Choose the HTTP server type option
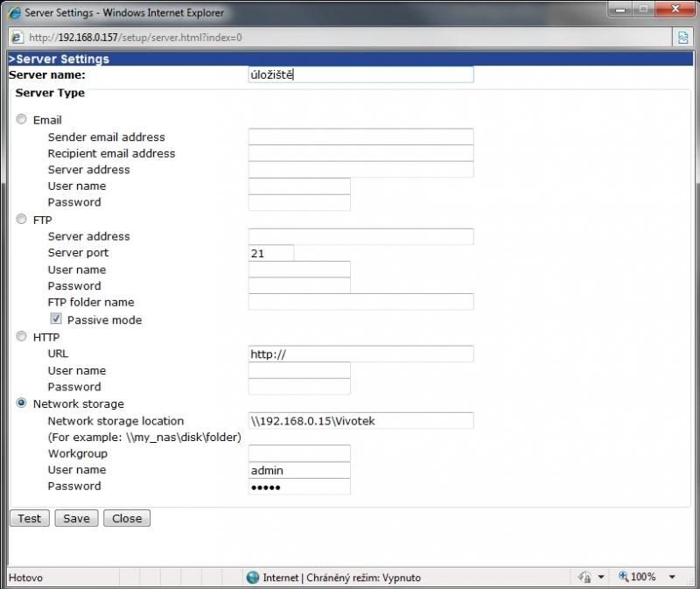Viewport: 700px width, 589px height. pos(21,337)
